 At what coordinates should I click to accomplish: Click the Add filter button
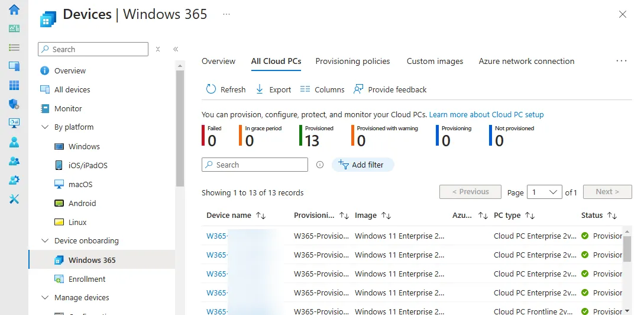pos(363,165)
